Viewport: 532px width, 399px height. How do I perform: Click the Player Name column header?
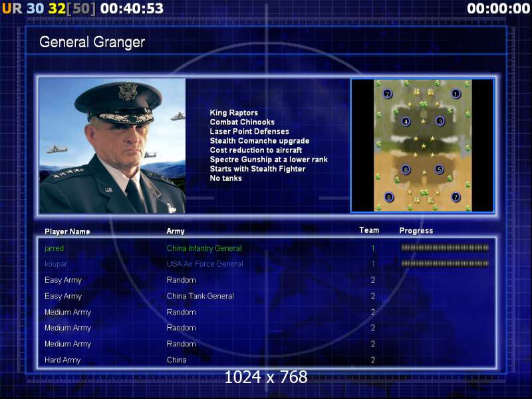point(67,231)
